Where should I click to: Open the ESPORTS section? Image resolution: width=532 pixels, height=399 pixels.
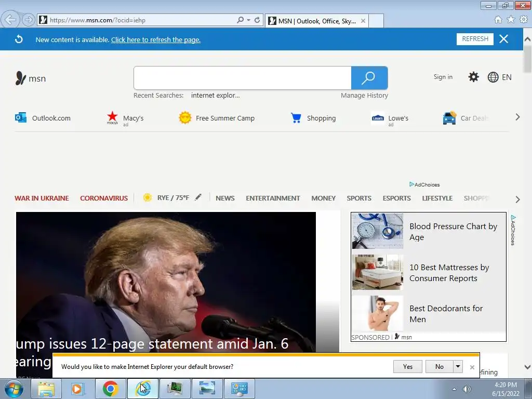tap(396, 198)
